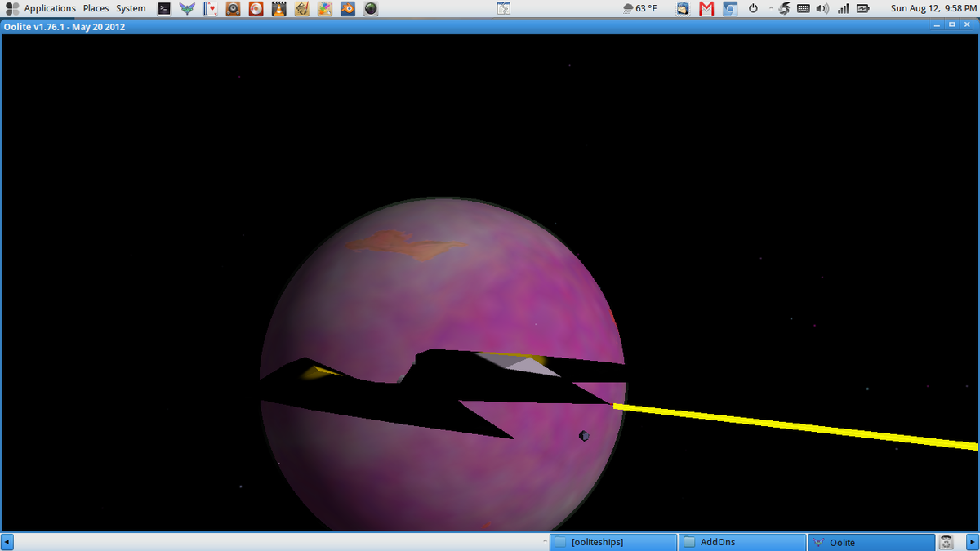Screen dimensions: 980x551
Task: Open the Applications menu
Action: [x=41, y=9]
